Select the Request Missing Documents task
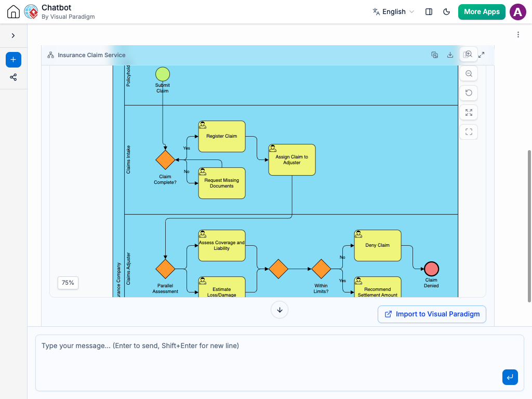 222,183
